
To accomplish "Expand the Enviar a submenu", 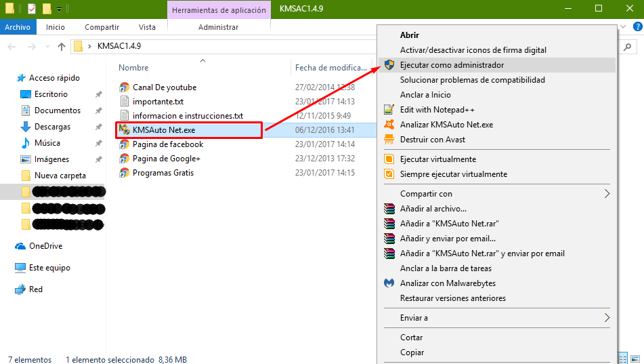I will [x=497, y=318].
